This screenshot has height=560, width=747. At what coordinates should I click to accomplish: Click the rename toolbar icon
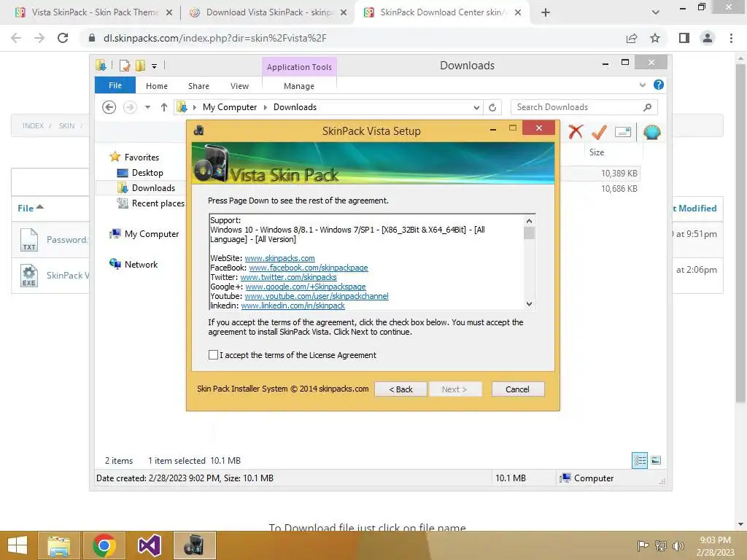point(623,132)
